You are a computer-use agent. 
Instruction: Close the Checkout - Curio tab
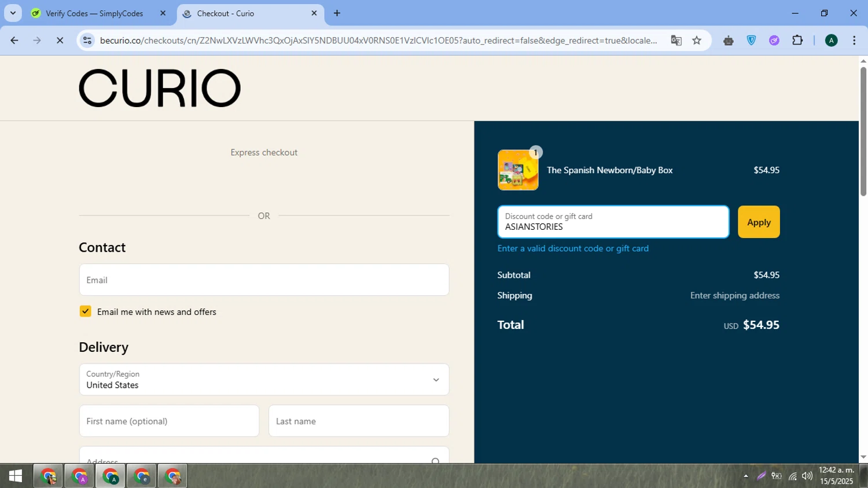tap(314, 13)
